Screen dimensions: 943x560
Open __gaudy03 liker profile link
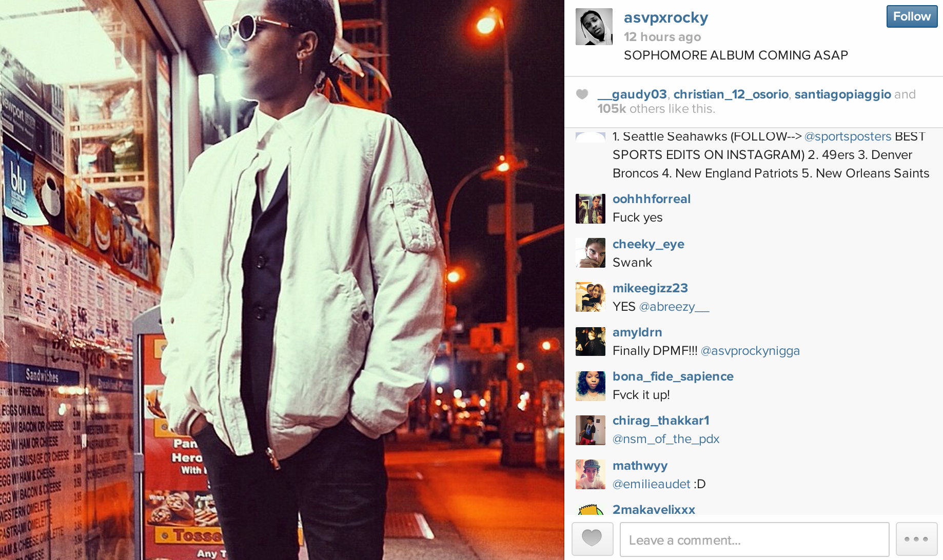632,94
